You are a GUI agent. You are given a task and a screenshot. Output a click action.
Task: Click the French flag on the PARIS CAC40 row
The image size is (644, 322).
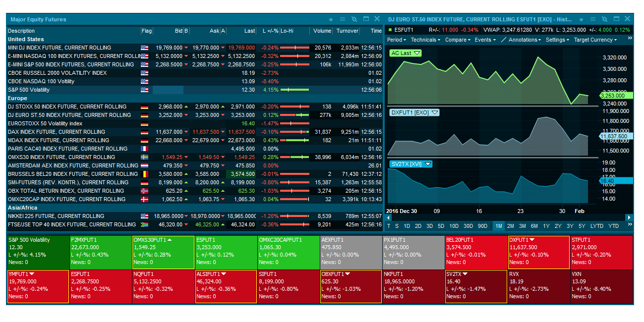click(x=145, y=149)
